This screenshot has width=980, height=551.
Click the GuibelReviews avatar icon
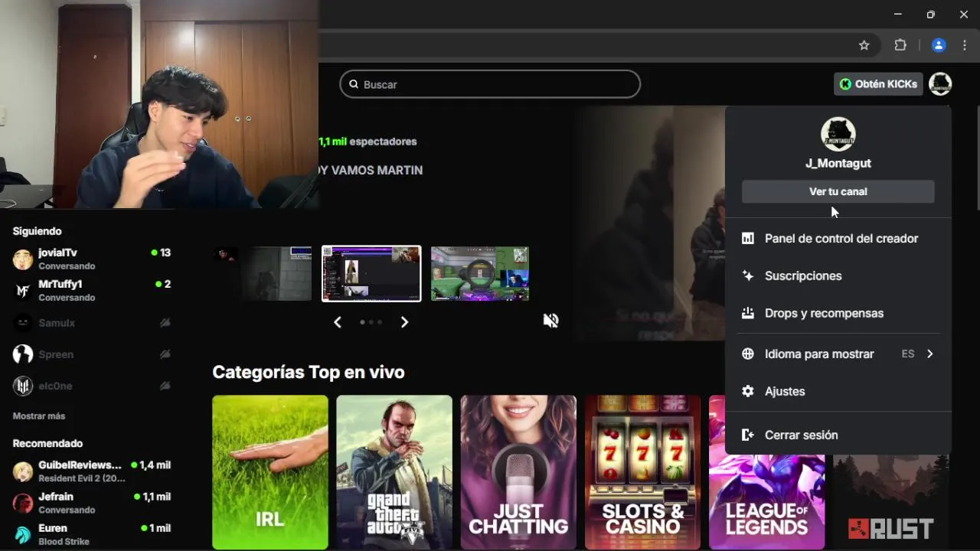[23, 471]
